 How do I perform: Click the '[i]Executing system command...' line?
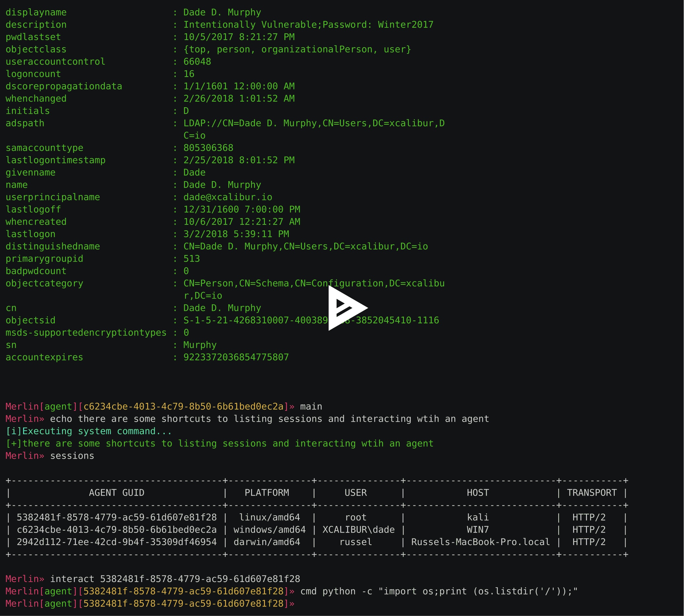point(89,431)
